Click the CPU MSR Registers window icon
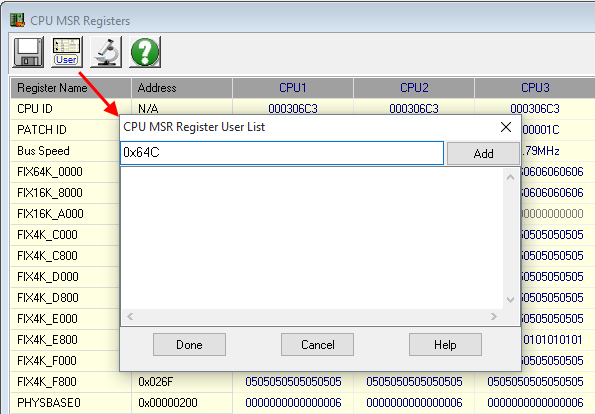Viewport: 595px width, 414px height. (17, 20)
